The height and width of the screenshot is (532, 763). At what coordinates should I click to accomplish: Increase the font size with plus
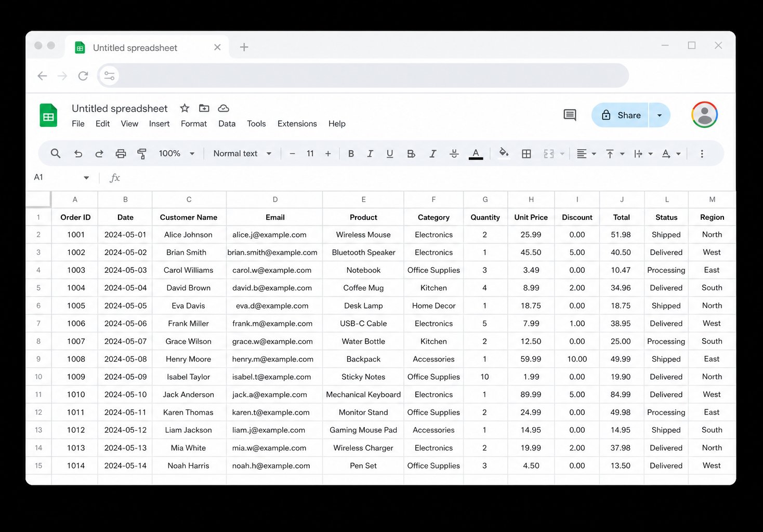[x=328, y=153]
